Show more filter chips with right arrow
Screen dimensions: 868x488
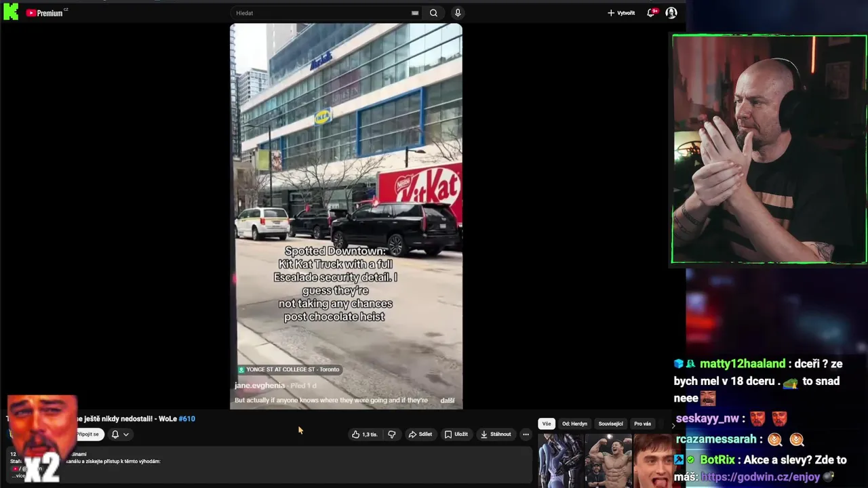point(673,425)
